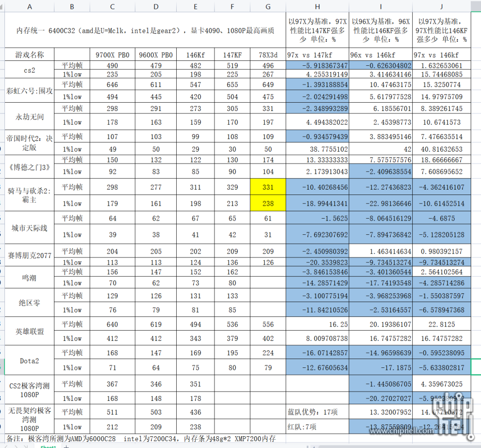Select the 红队:7项 cell
Screen dimensions: 481x448
click(x=317, y=426)
